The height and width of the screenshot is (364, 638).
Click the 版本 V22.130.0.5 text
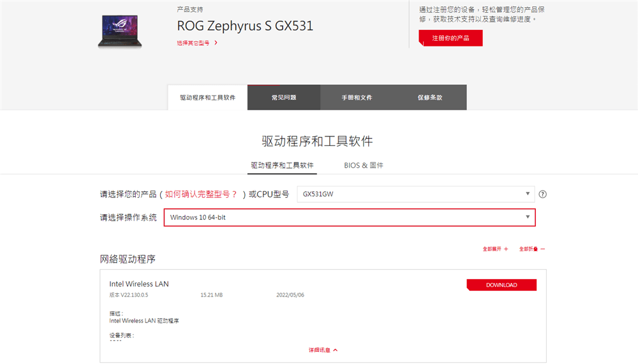[x=129, y=295]
